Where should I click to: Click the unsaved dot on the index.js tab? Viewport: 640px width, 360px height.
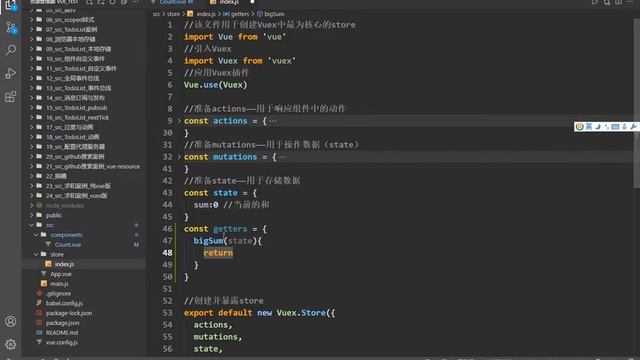click(x=252, y=2)
